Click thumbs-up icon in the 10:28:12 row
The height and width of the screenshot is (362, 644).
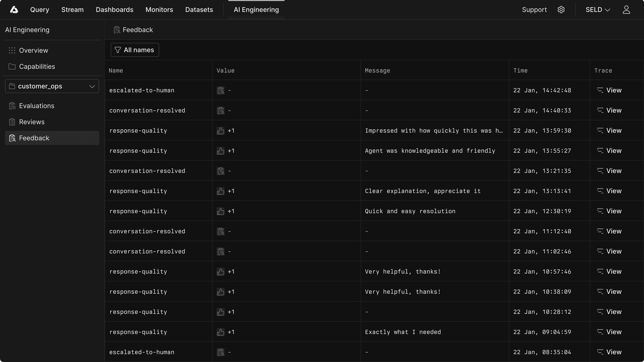click(220, 312)
